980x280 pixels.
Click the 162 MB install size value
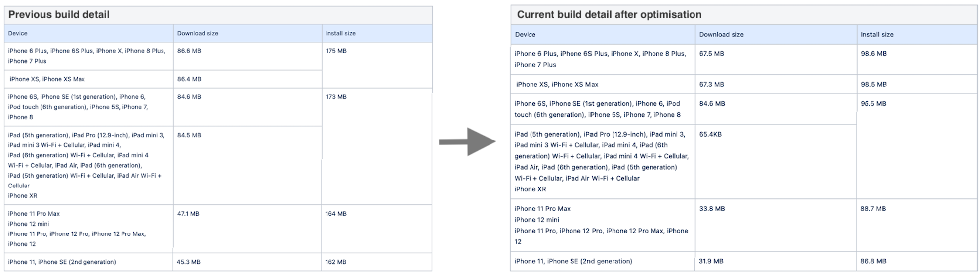336,262
